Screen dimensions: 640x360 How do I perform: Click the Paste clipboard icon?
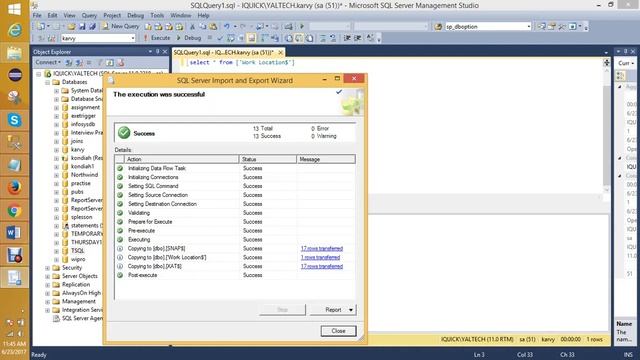pyautogui.click(x=213, y=27)
